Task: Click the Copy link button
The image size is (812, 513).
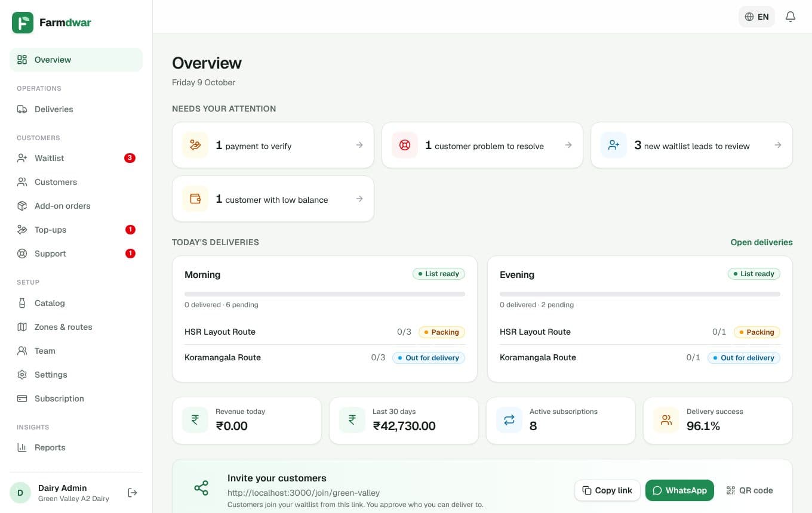Action: (607, 490)
